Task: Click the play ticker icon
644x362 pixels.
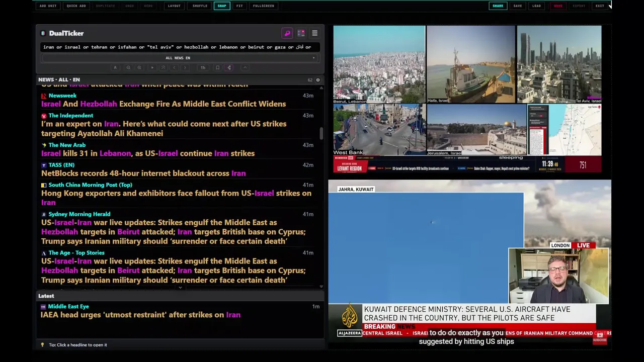Action: click(x=152, y=67)
